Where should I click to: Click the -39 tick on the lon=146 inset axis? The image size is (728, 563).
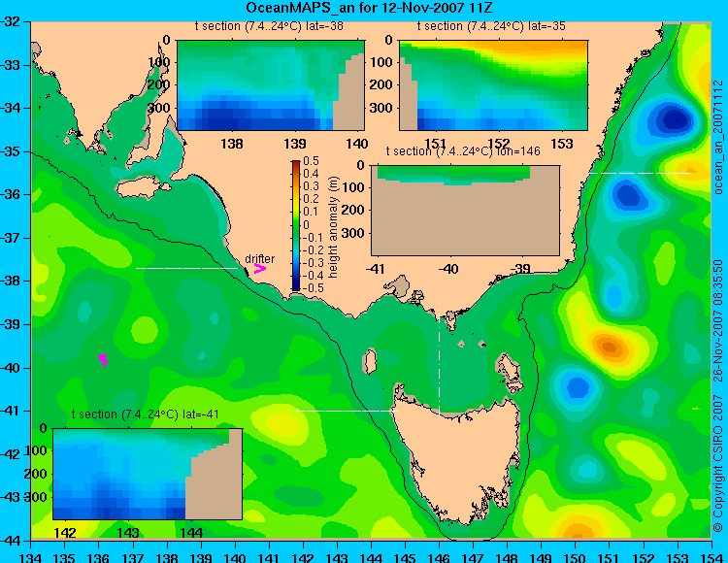(521, 269)
